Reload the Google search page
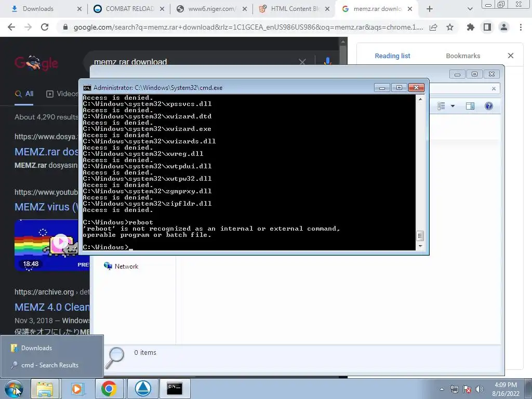This screenshot has width=532, height=399. [x=45, y=27]
